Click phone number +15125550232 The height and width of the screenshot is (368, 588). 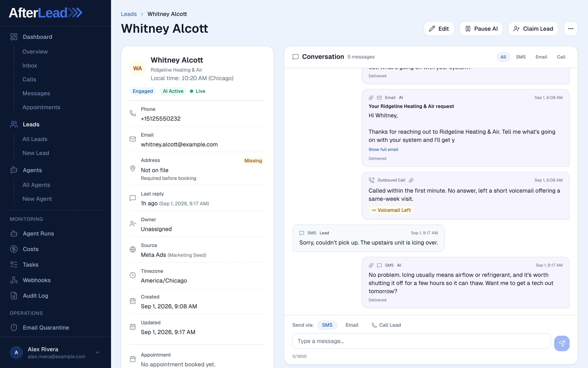161,119
